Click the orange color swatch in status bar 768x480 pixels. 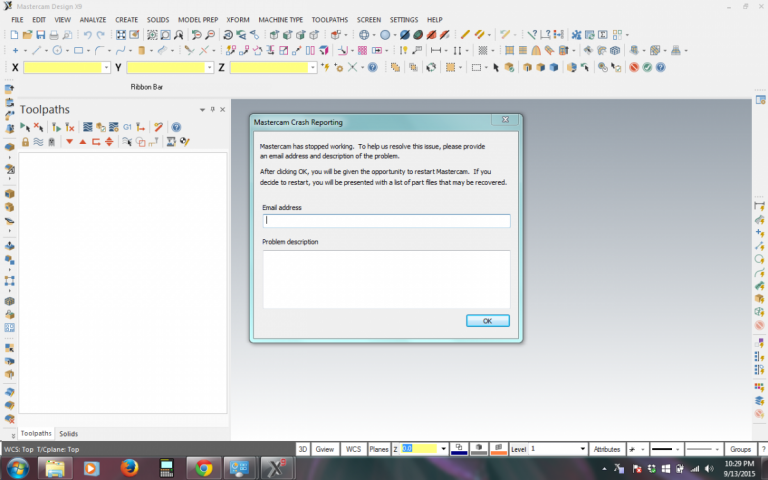tap(498, 449)
